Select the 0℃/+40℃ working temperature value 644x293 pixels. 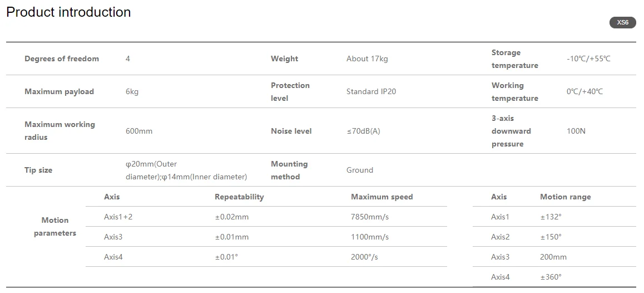pos(584,91)
